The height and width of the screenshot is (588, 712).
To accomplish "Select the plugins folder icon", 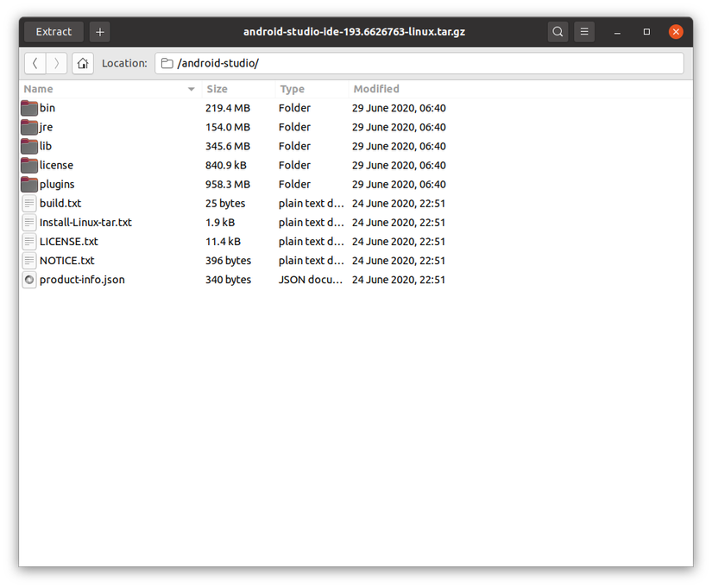I will (x=29, y=185).
